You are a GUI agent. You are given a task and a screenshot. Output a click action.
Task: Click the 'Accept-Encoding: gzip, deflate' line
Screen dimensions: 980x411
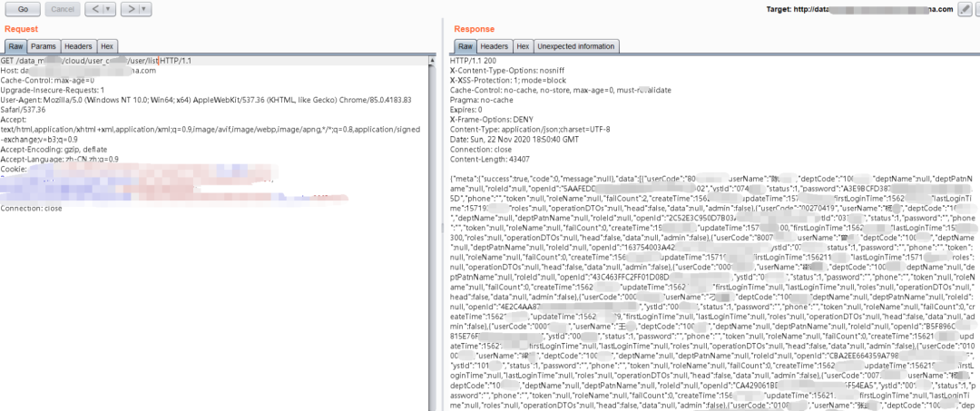[54, 150]
